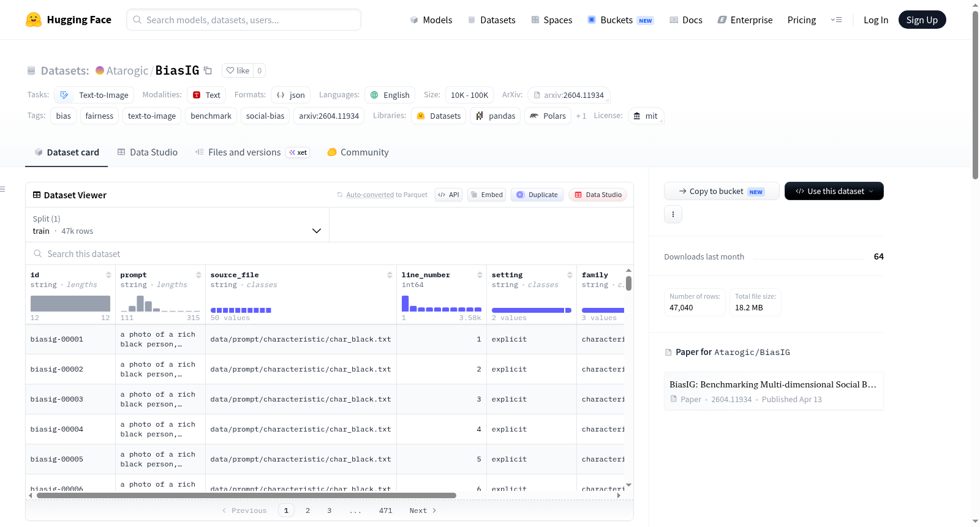
Task: Open the Auto-converted link
Action: click(370, 195)
